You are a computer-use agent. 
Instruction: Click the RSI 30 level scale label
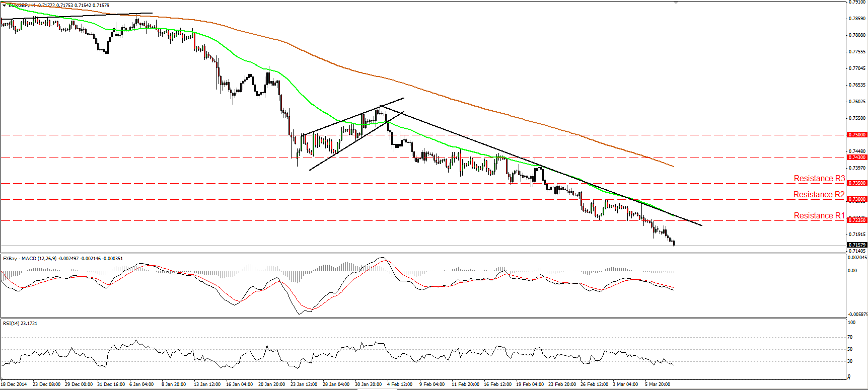coord(850,361)
